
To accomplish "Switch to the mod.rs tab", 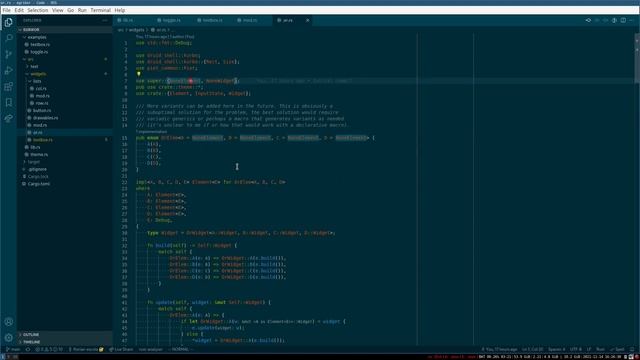I will click(253, 20).
